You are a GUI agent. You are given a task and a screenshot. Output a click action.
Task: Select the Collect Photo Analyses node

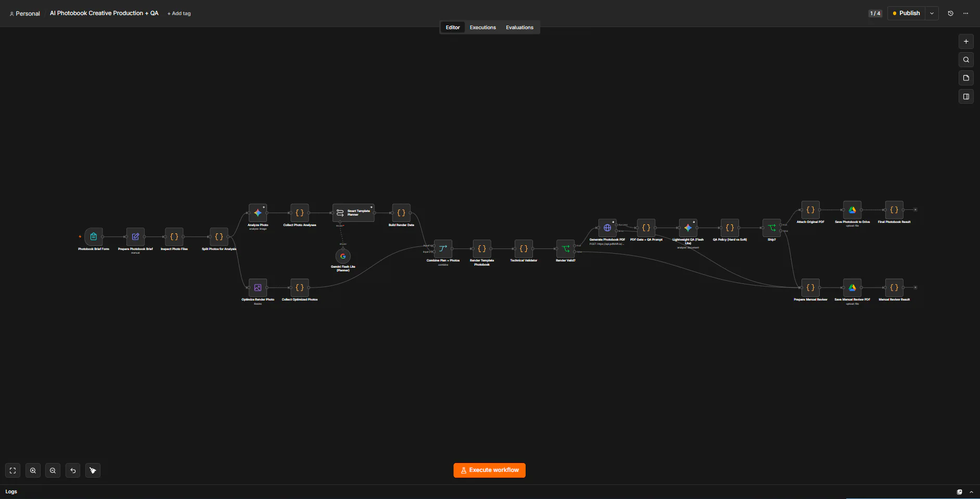pos(300,213)
